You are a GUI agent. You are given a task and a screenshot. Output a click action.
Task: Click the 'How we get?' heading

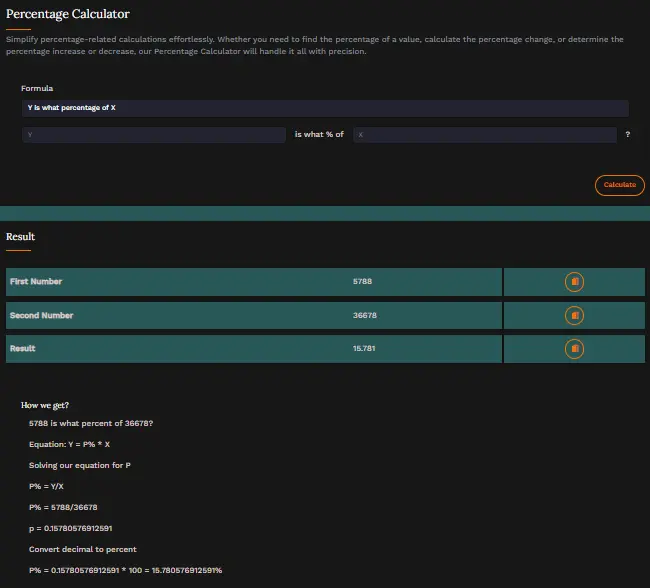[45, 405]
